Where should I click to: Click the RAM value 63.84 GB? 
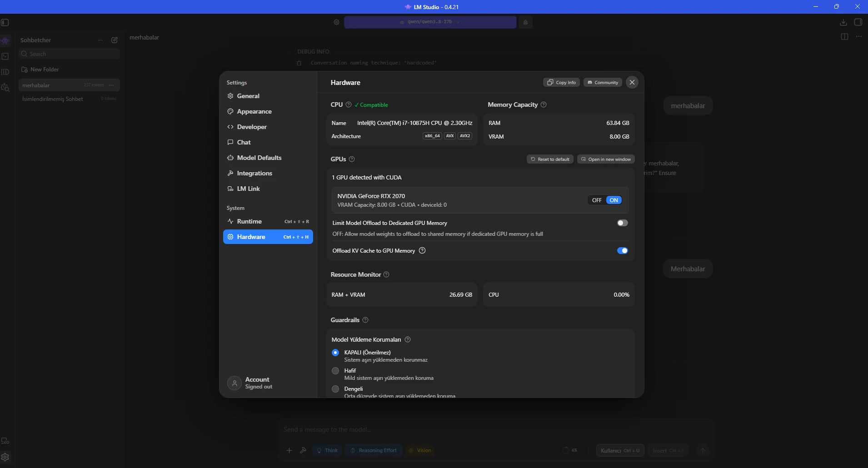[x=618, y=123]
